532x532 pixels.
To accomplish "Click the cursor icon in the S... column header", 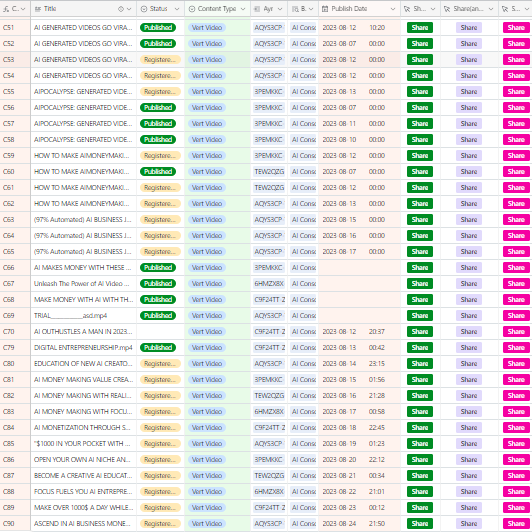I will pos(505,9).
